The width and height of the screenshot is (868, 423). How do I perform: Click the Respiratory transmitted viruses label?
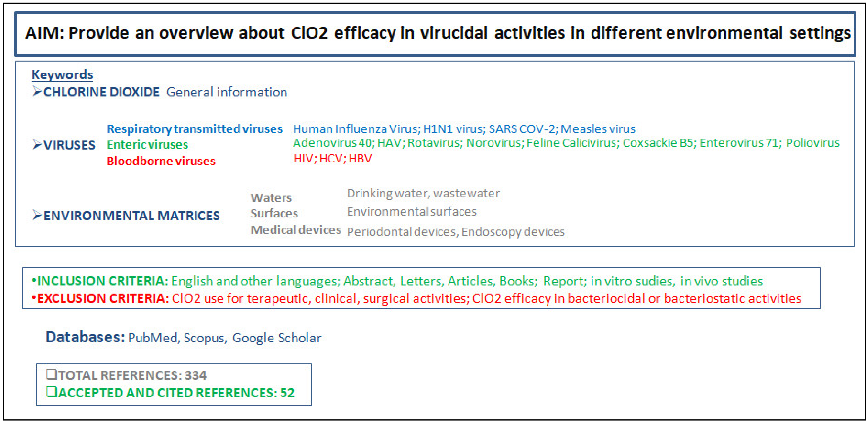195,129
